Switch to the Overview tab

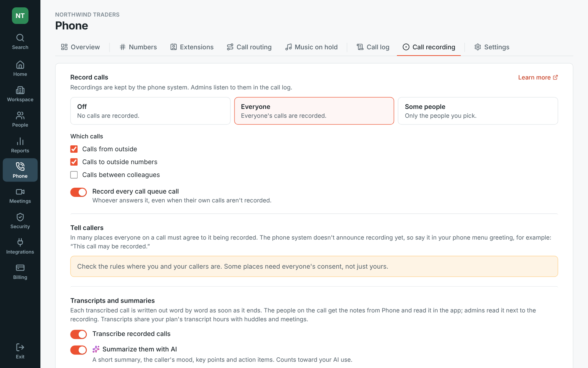[x=80, y=47]
